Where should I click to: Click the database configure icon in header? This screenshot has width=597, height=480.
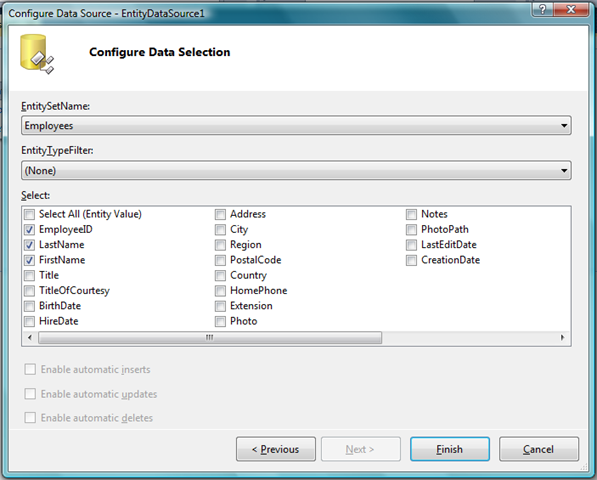point(37,54)
